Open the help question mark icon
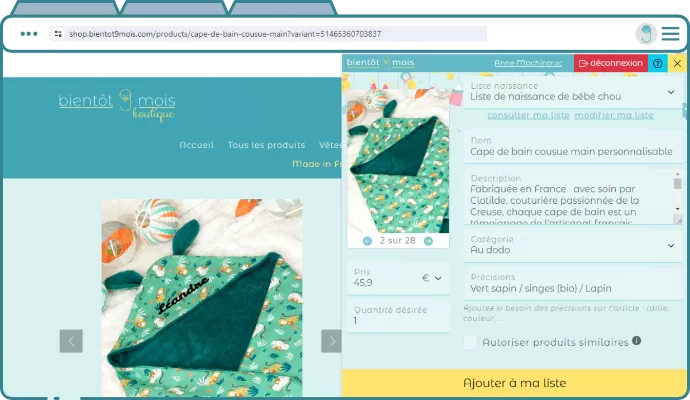Viewport: 690px width, 400px height. pos(657,63)
